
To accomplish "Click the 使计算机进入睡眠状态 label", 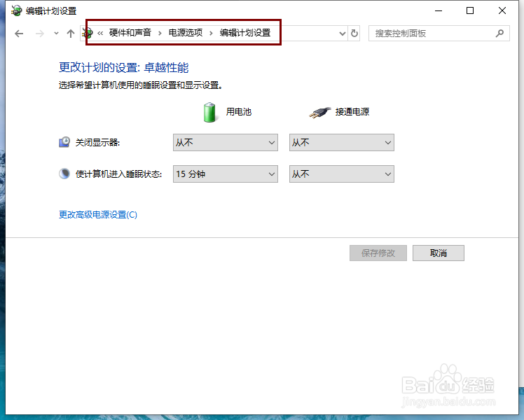I will [118, 174].
